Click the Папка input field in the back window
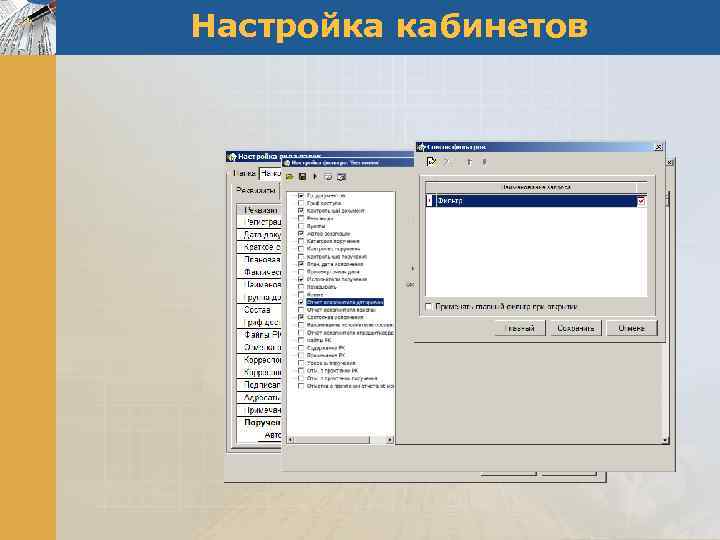The image size is (720, 540). (x=270, y=174)
